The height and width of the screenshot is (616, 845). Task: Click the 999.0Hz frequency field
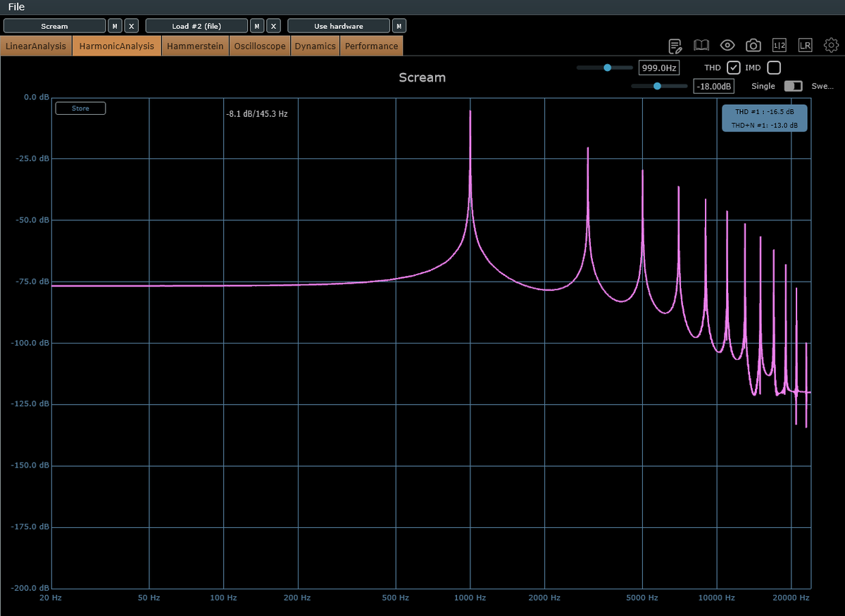(x=658, y=68)
